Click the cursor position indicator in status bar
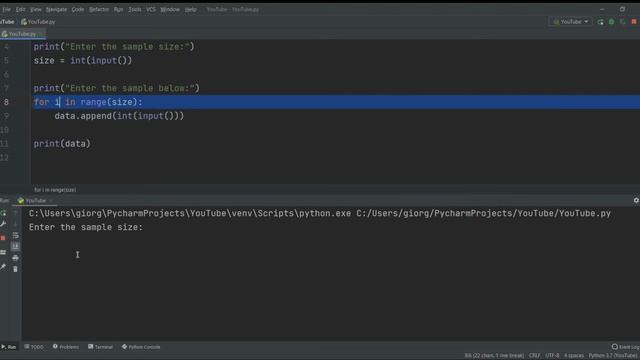640x360 pixels. [x=494, y=356]
